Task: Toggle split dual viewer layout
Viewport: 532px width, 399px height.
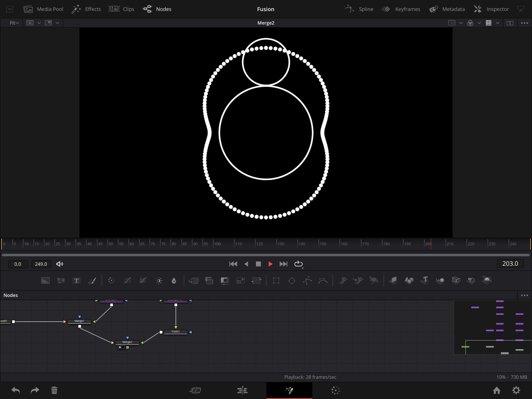Action: pos(510,23)
